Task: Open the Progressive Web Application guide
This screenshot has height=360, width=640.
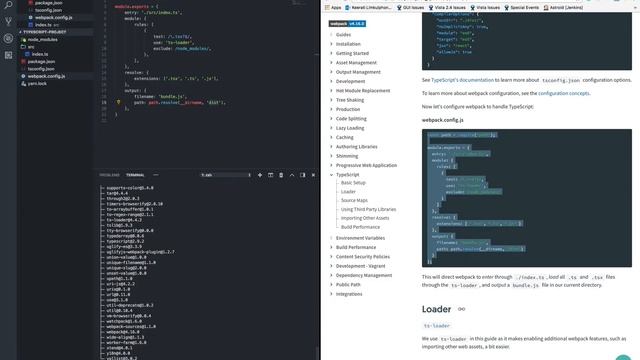Action: 366,165
